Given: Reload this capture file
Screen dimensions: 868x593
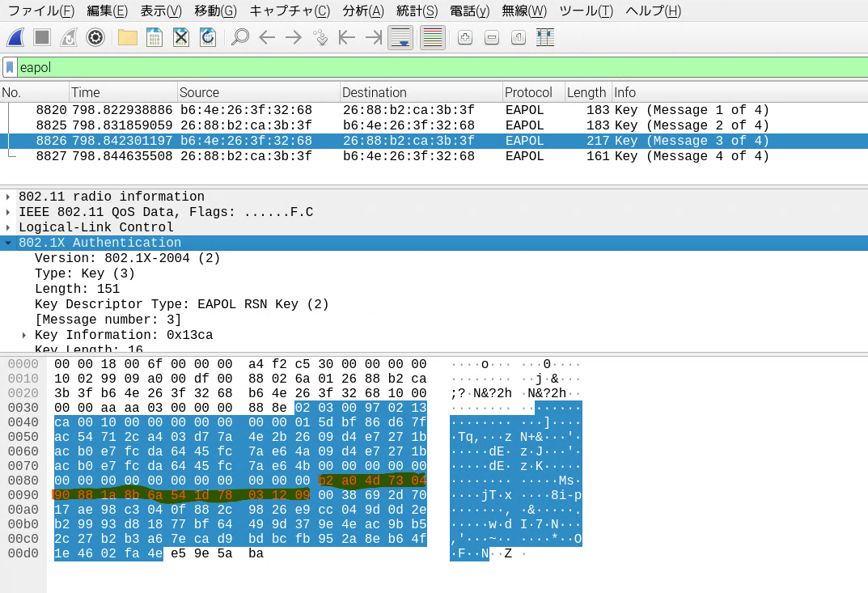Looking at the screenshot, I should pyautogui.click(x=208, y=38).
